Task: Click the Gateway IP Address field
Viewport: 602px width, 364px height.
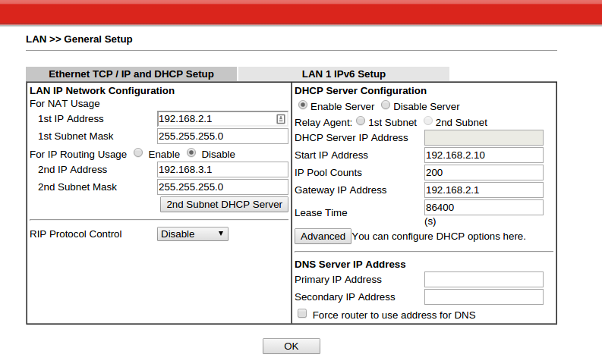Action: point(484,190)
